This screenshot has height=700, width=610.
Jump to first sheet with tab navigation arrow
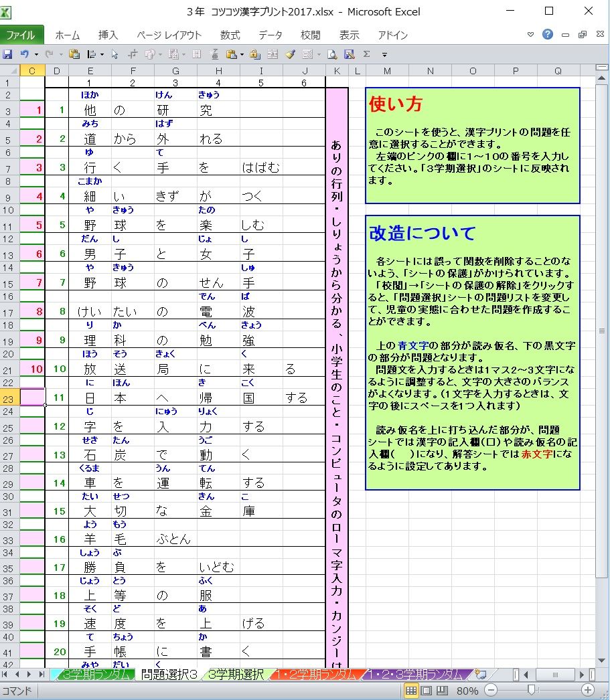[6, 674]
